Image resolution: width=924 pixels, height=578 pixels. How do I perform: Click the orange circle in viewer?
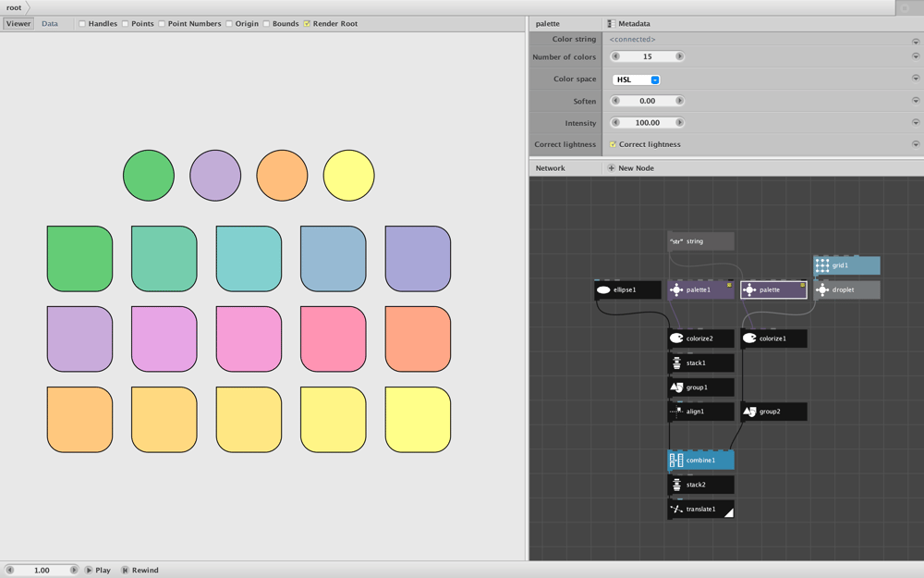pyautogui.click(x=282, y=175)
